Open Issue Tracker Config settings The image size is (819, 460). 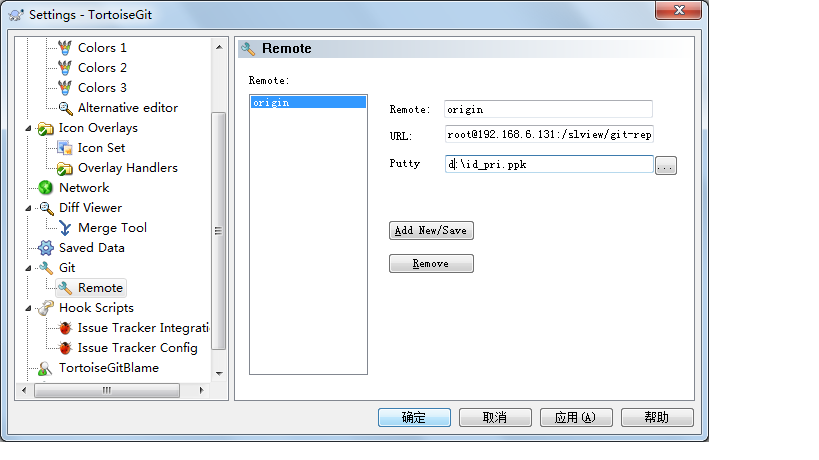point(137,348)
